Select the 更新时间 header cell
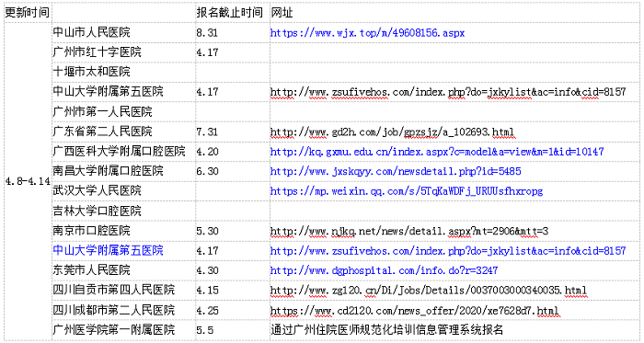The image size is (644, 343). [x=28, y=13]
